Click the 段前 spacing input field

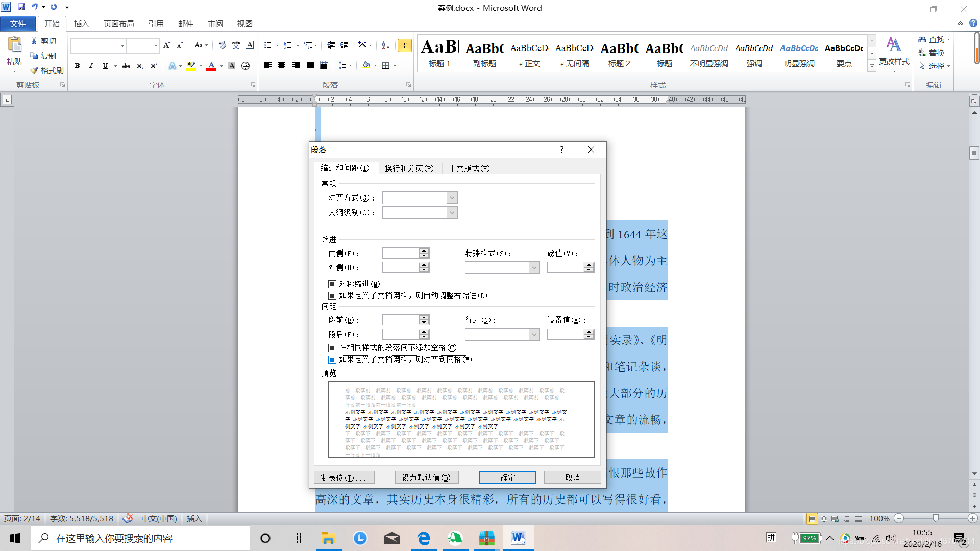point(401,320)
